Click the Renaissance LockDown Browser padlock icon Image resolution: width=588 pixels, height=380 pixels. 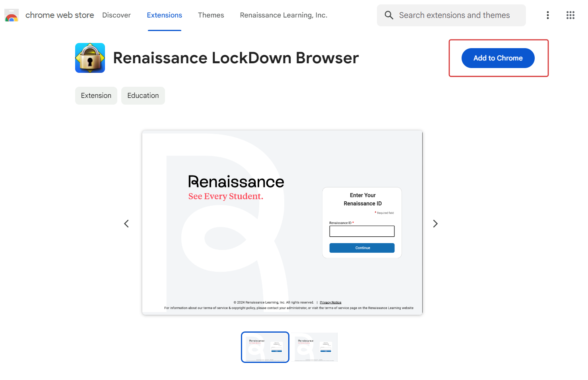[x=90, y=58]
